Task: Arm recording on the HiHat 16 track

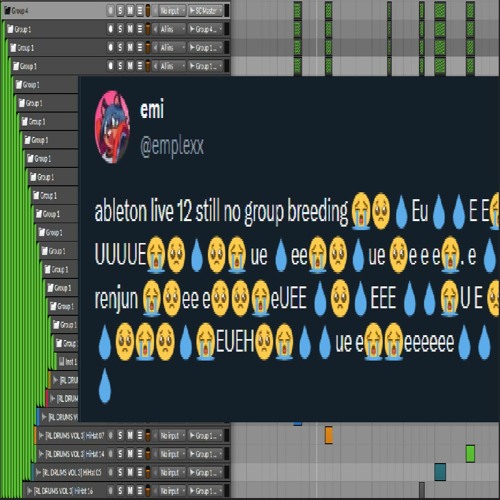Action: [x=111, y=491]
